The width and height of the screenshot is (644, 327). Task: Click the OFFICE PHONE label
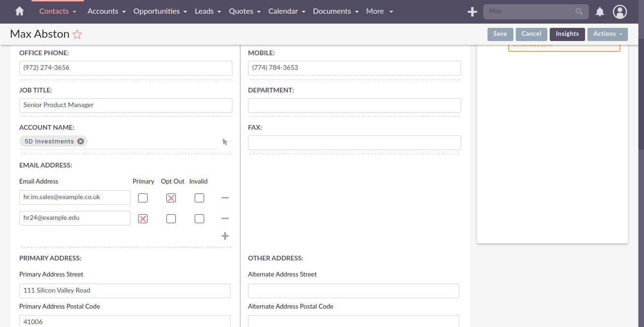click(44, 53)
